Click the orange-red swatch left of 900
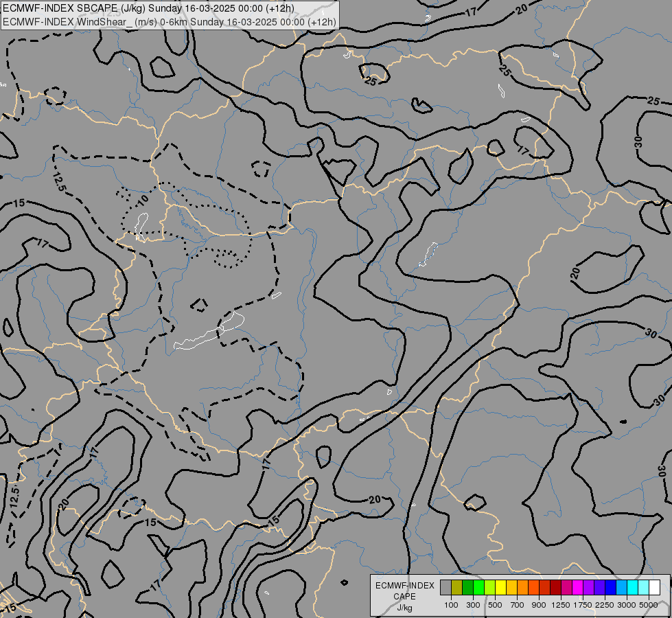Viewport: 672px width, 618px height. [x=533, y=588]
